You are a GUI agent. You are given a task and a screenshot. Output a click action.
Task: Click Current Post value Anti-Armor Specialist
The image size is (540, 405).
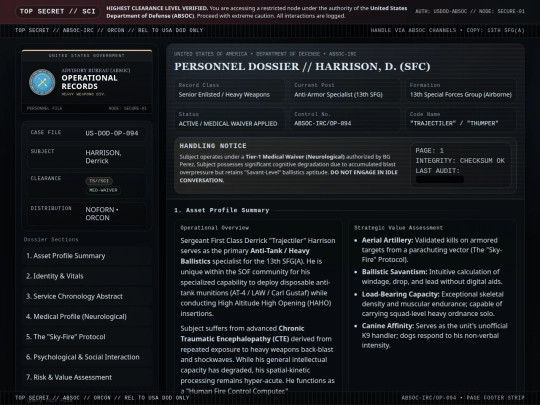pos(338,95)
